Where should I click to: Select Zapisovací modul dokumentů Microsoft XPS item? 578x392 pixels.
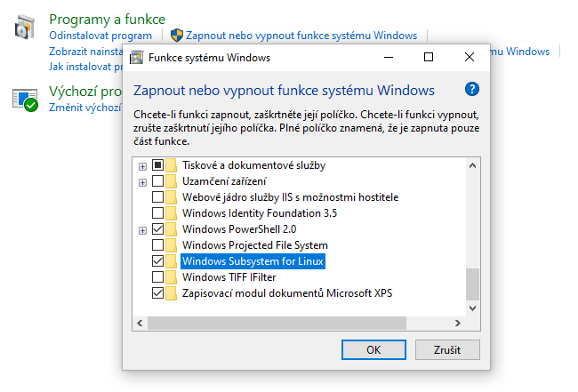click(286, 293)
